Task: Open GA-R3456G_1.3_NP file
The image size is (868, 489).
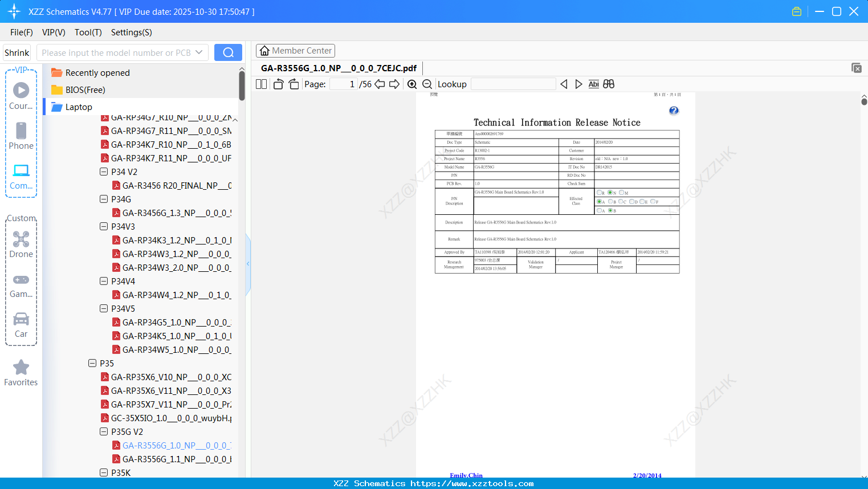Action: [x=172, y=213]
